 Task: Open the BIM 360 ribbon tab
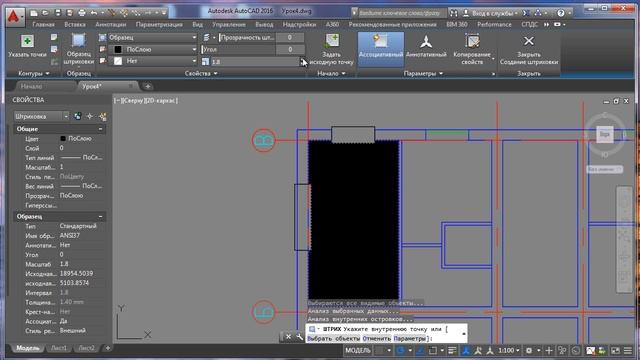[x=457, y=24]
